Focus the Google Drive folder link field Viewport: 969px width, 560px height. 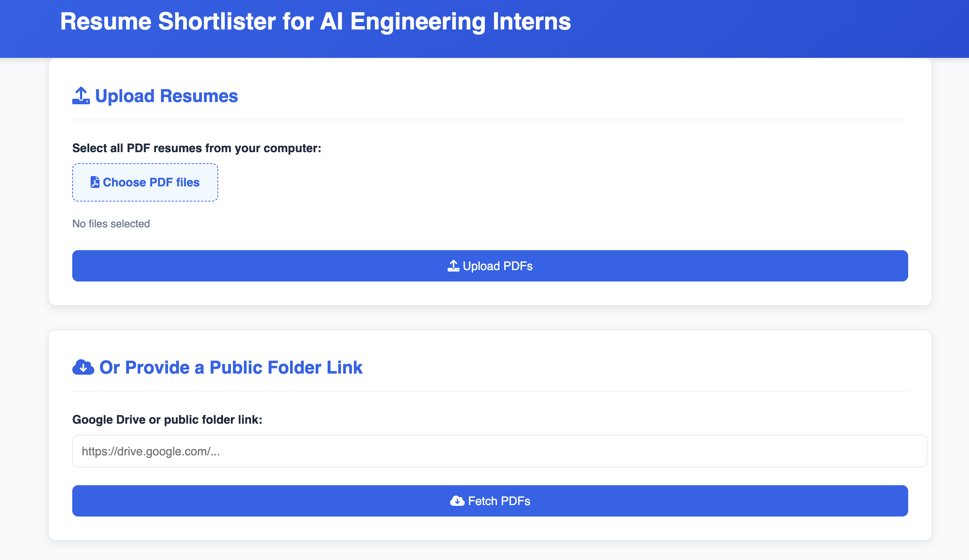(499, 451)
